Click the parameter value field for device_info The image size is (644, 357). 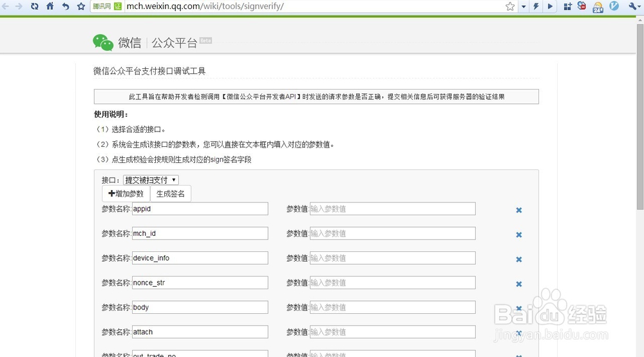pyautogui.click(x=393, y=258)
